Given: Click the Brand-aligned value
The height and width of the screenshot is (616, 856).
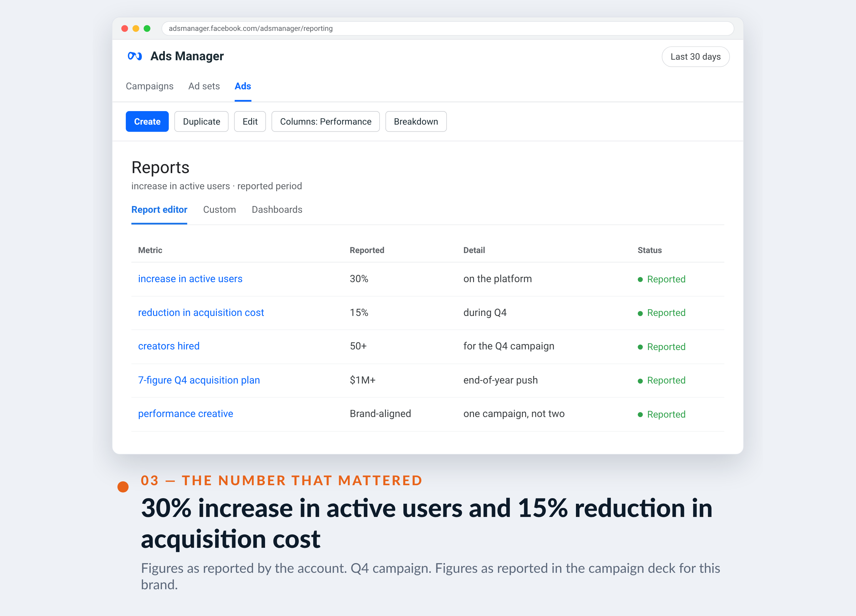Looking at the screenshot, I should coord(381,414).
